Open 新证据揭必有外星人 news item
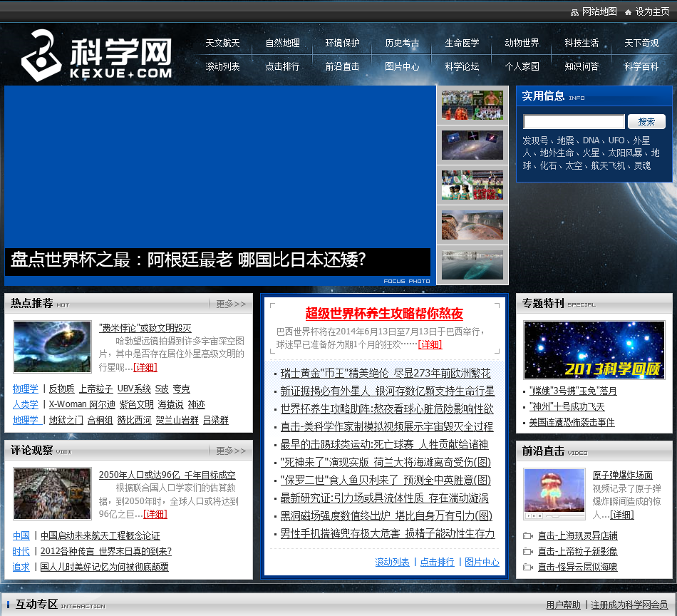This screenshot has width=677, height=616. pos(387,391)
